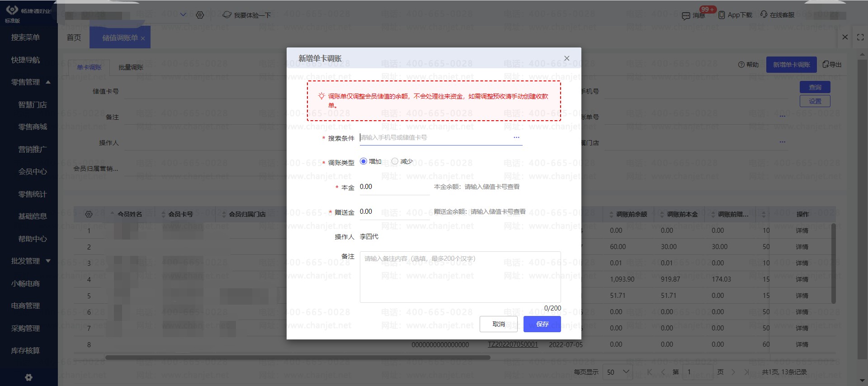868x386 pixels.
Task: Close the 储值调账单 tab with its x
Action: click(143, 38)
